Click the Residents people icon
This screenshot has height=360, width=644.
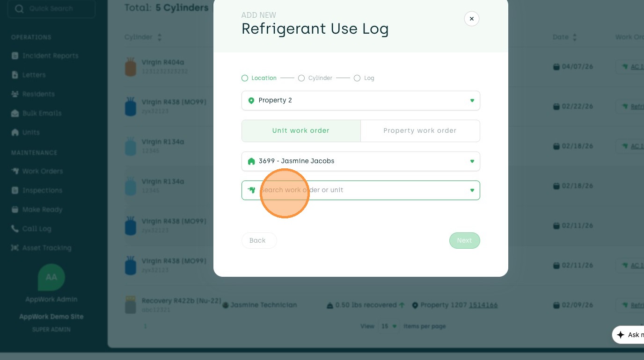tap(15, 94)
